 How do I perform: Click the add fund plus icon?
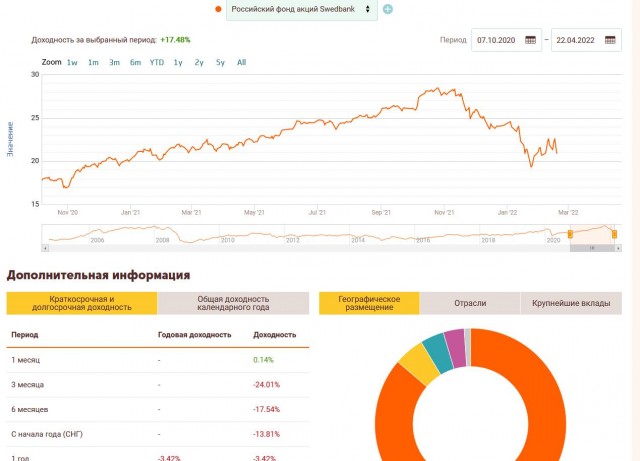pyautogui.click(x=388, y=9)
